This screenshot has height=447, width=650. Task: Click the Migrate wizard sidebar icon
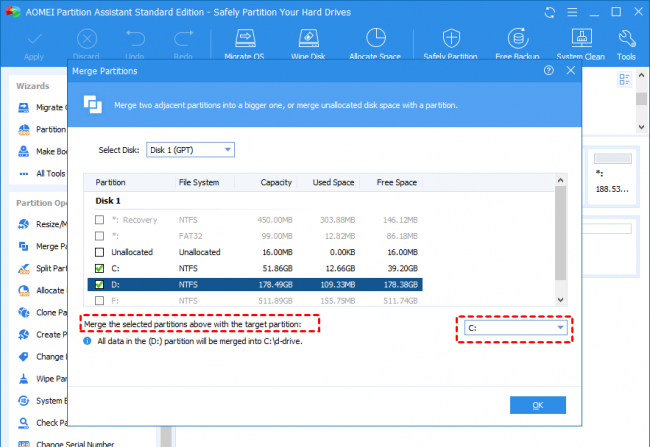tap(24, 108)
